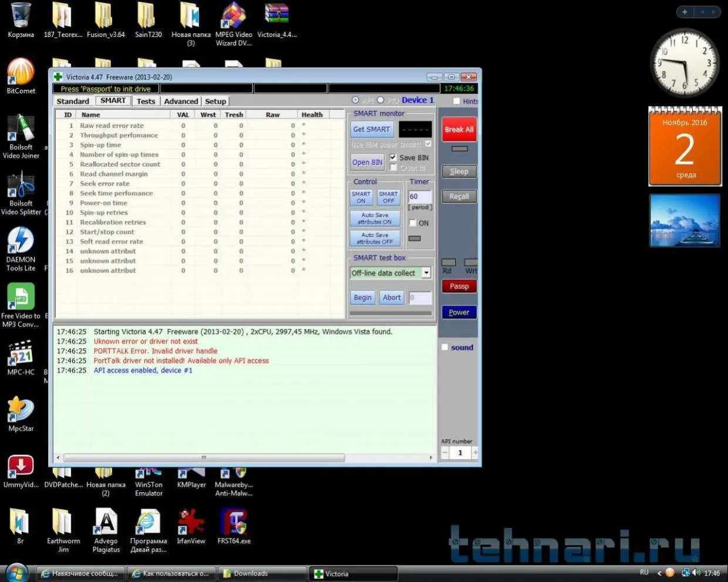The width and height of the screenshot is (728, 582).
Task: Launch BitComet from the desktop
Action: point(21,76)
